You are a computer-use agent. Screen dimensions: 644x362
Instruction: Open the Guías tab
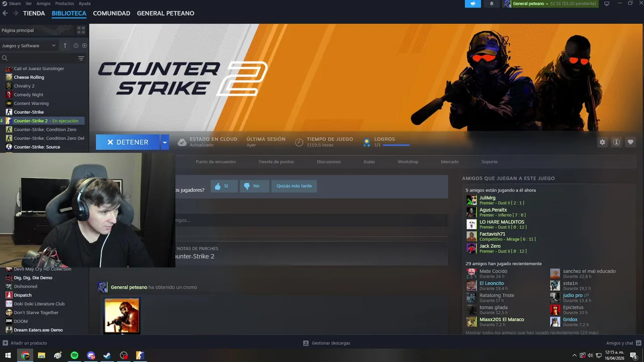pyautogui.click(x=369, y=162)
